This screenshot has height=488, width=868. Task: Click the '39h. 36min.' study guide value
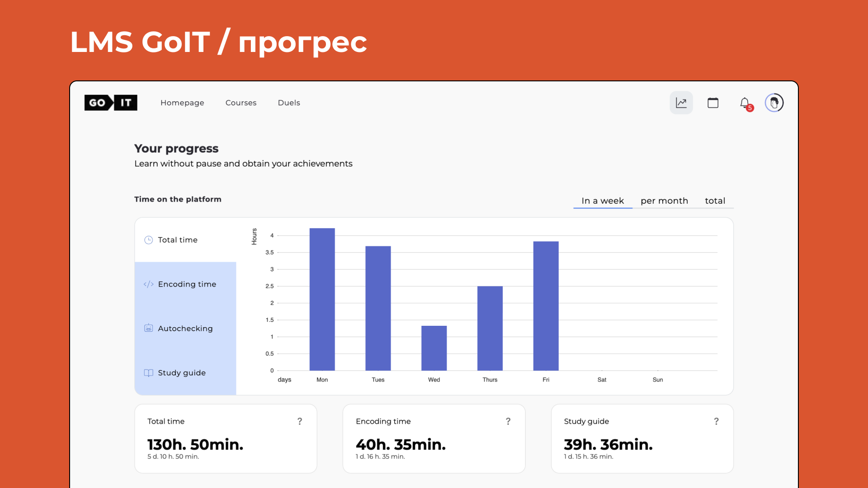609,445
